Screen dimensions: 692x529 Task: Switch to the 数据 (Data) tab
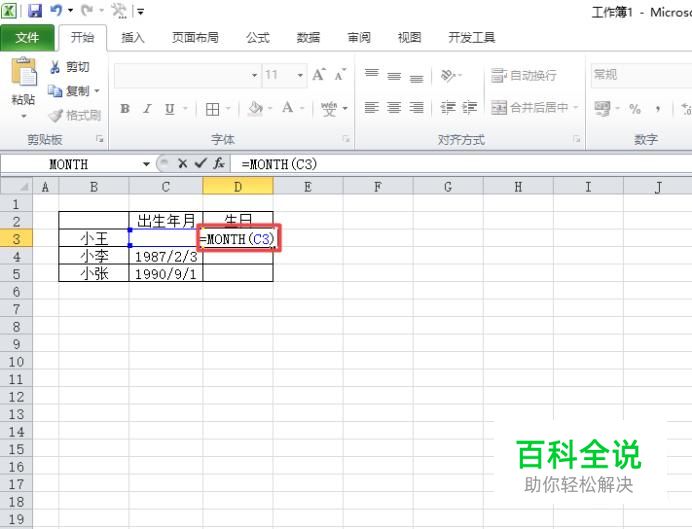(x=308, y=38)
